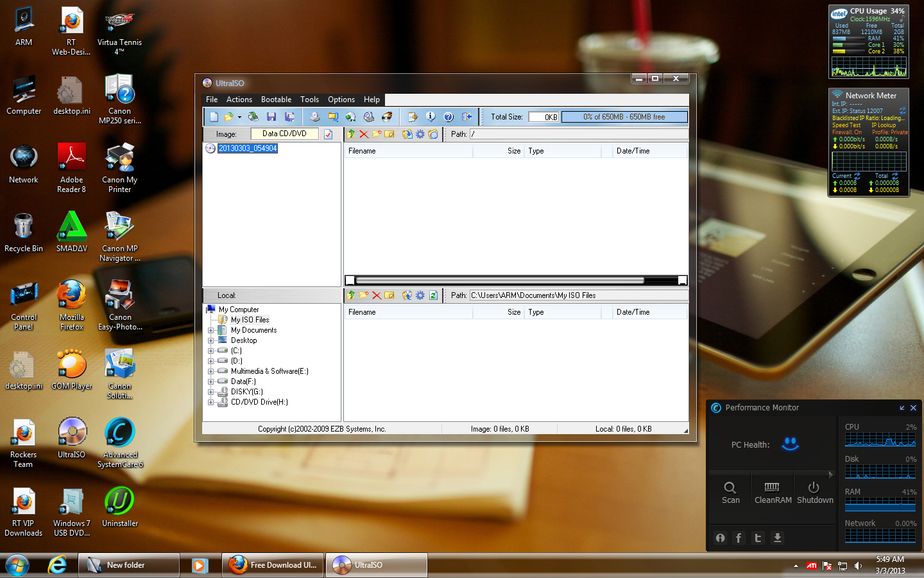924x578 pixels.
Task: Click the New Folder icon in Local pane toolbar
Action: [364, 295]
